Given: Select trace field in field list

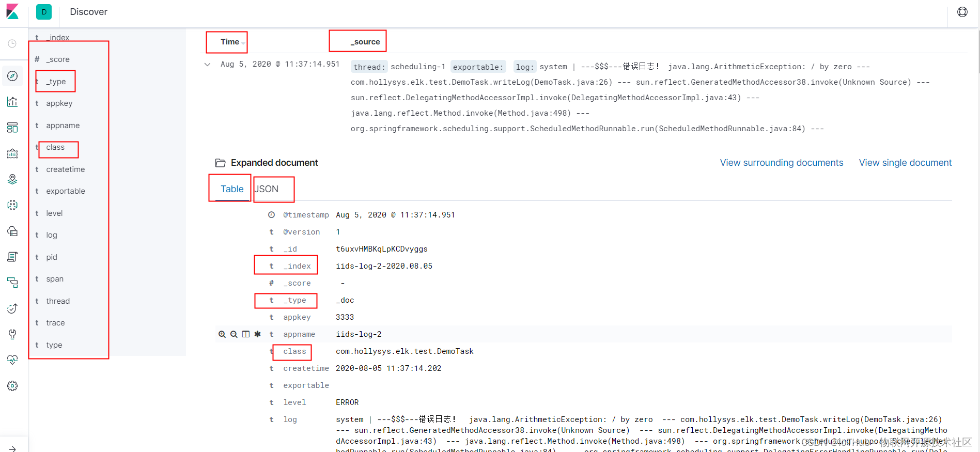Looking at the screenshot, I should (55, 323).
